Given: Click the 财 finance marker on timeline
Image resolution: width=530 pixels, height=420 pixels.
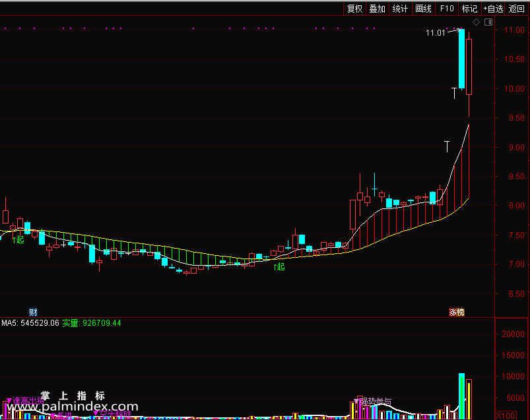Looking at the screenshot, I should pyautogui.click(x=33, y=312).
